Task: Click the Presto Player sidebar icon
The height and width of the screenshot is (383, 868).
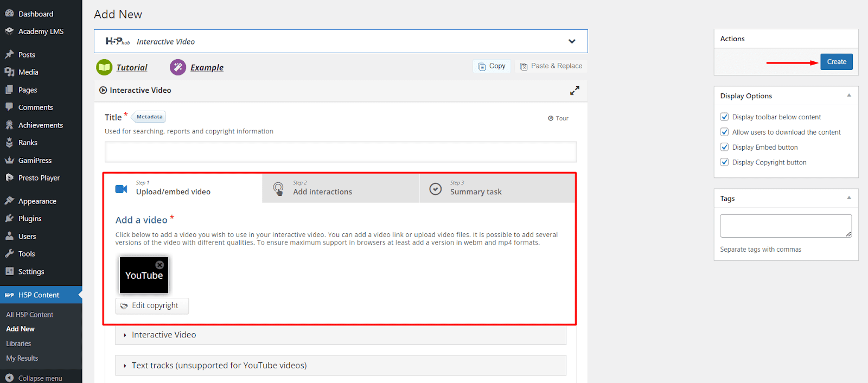Action: pyautogui.click(x=9, y=178)
